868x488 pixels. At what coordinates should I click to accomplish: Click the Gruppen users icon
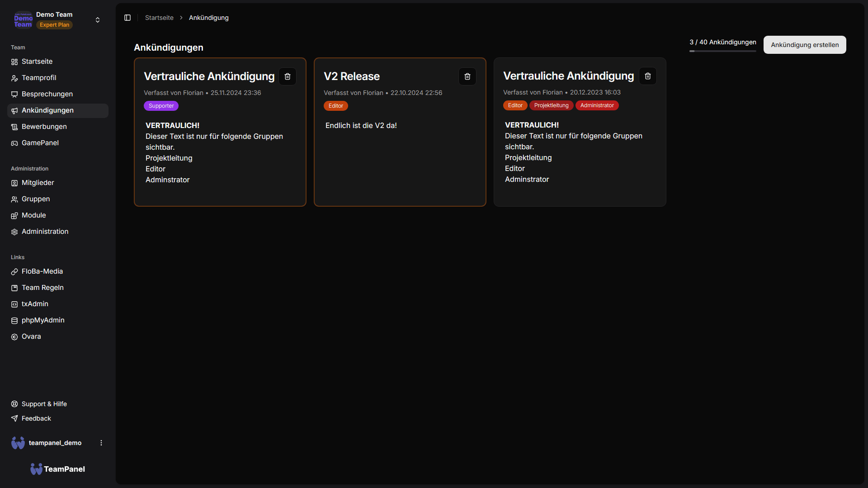(14, 199)
